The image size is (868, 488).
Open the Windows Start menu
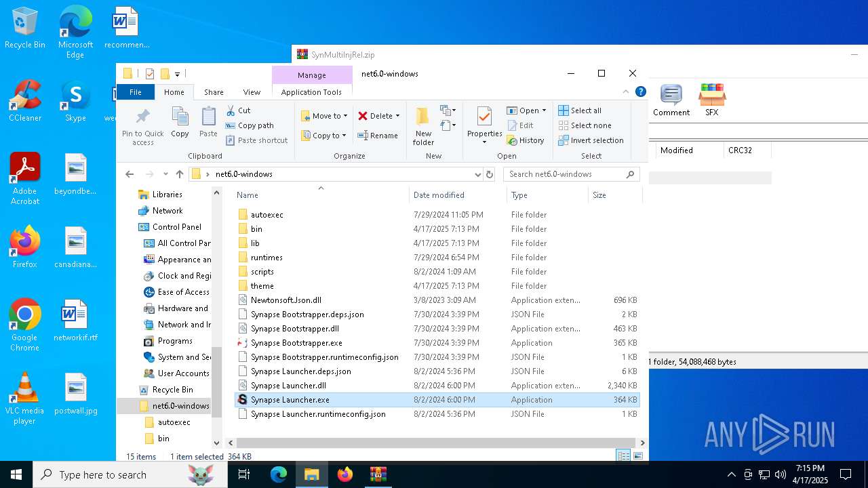16,474
